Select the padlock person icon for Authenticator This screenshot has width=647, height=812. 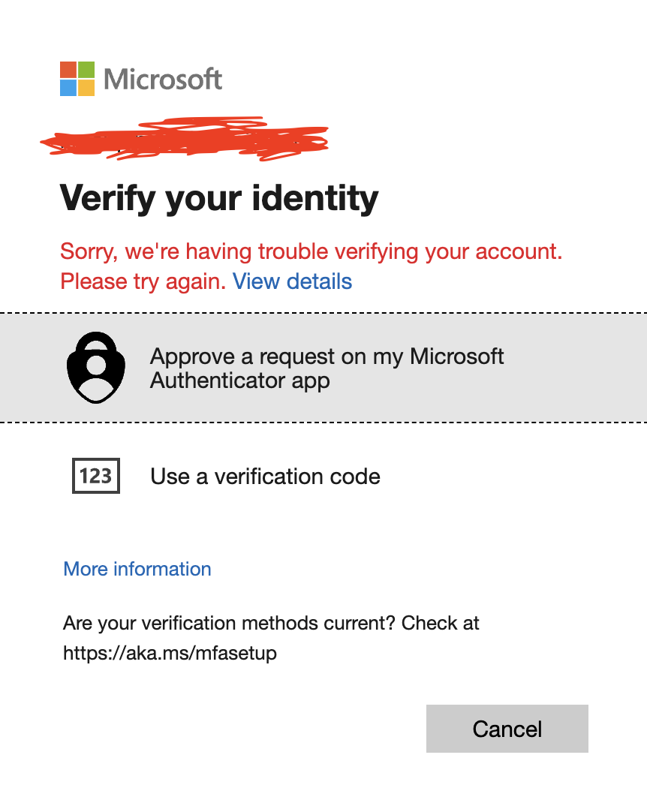pos(96,367)
